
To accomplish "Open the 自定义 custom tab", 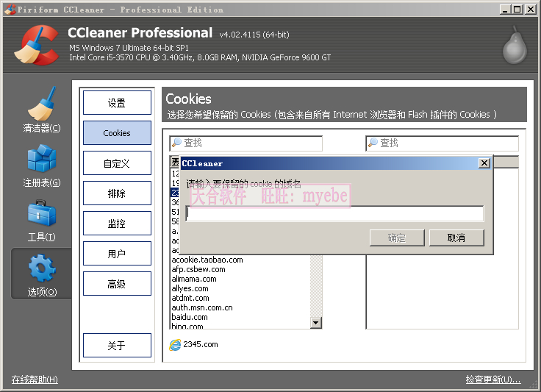I will tap(117, 163).
